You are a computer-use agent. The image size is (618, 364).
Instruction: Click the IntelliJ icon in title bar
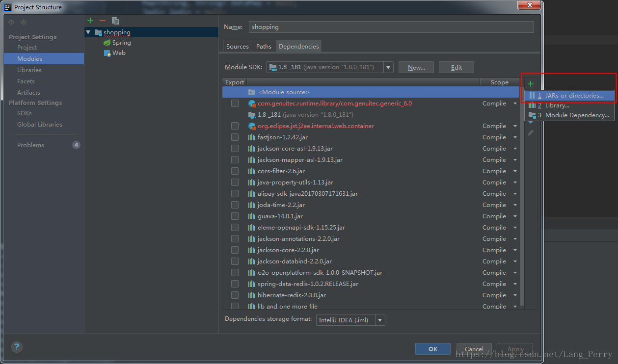[8, 7]
